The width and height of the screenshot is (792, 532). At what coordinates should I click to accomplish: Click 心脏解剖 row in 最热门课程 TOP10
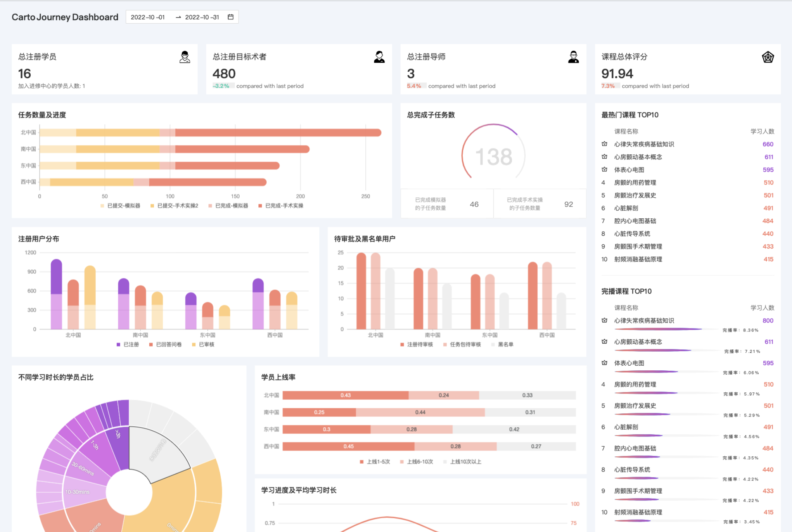click(x=687, y=208)
